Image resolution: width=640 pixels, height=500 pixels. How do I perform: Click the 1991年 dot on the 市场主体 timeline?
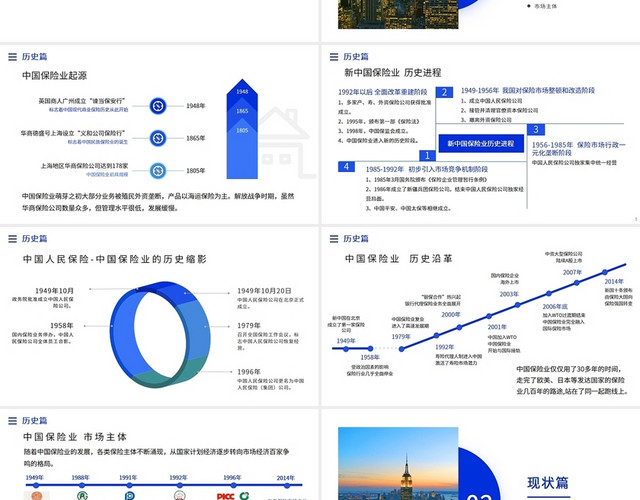(129, 485)
